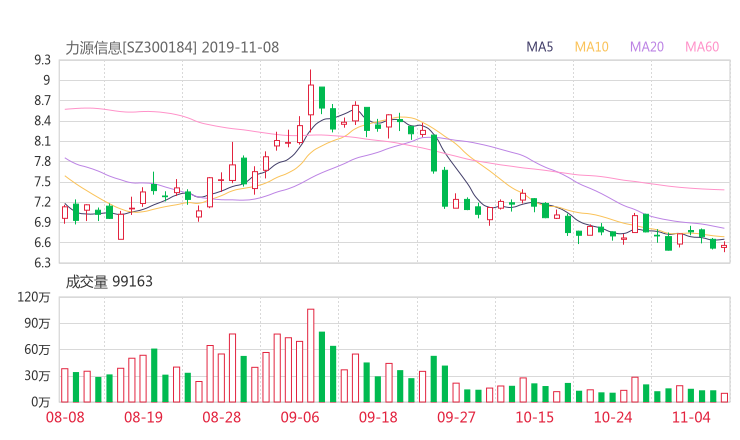The image size is (740, 440).
Task: Click the 7.2 price axis label
Action: pos(42,202)
